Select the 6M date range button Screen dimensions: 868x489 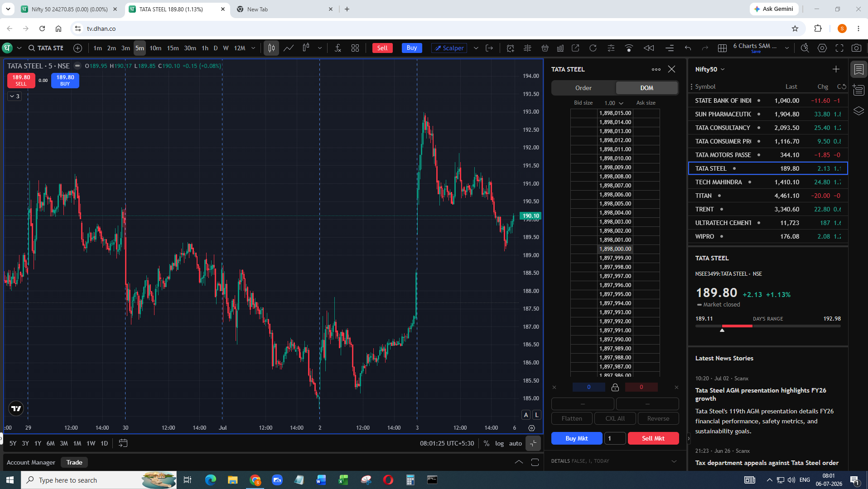[51, 443]
